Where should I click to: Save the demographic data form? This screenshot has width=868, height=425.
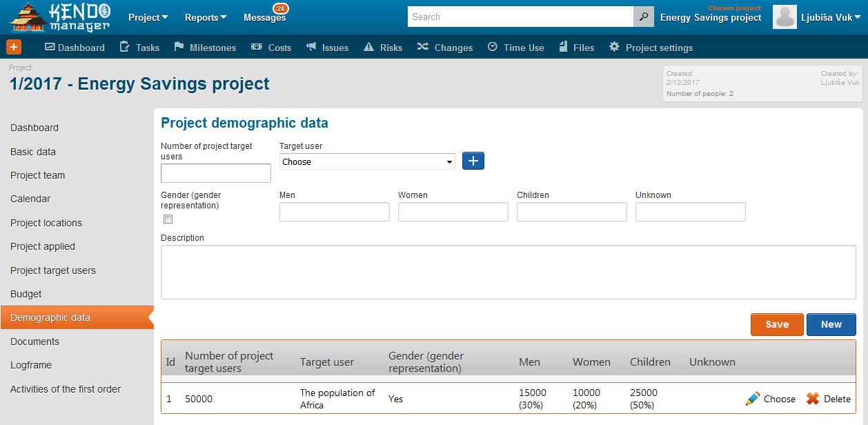(x=777, y=324)
